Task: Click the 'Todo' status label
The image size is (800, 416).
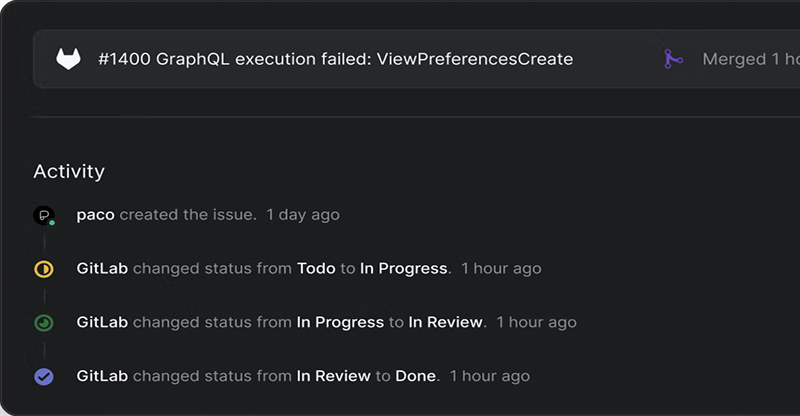Action: [316, 268]
